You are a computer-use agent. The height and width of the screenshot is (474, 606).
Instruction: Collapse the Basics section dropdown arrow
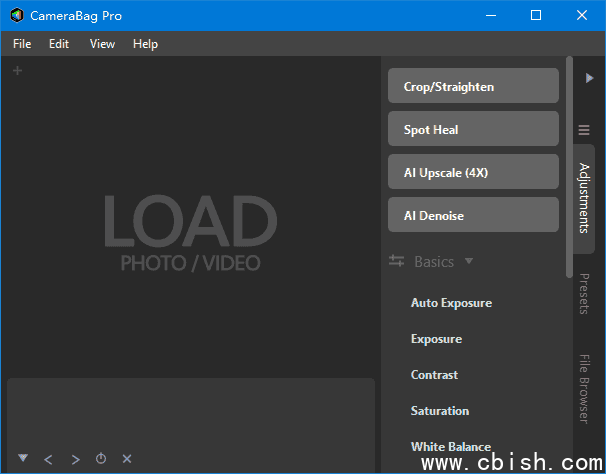469,261
